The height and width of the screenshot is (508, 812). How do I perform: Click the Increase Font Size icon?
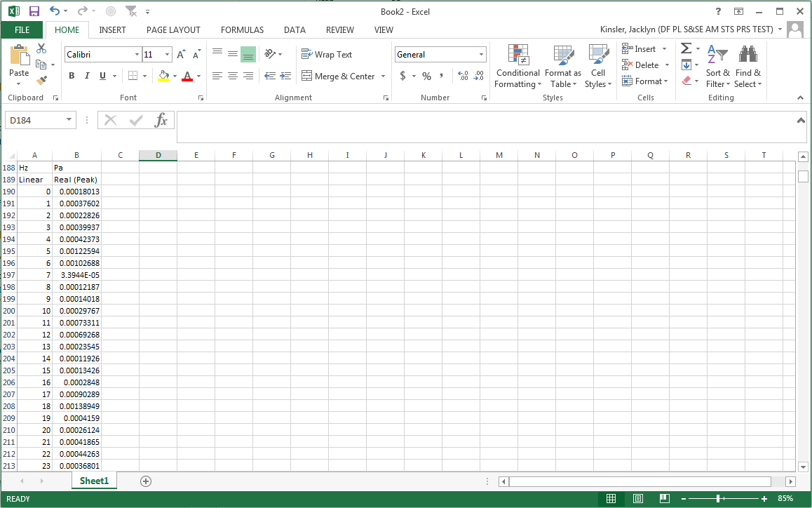coord(181,55)
